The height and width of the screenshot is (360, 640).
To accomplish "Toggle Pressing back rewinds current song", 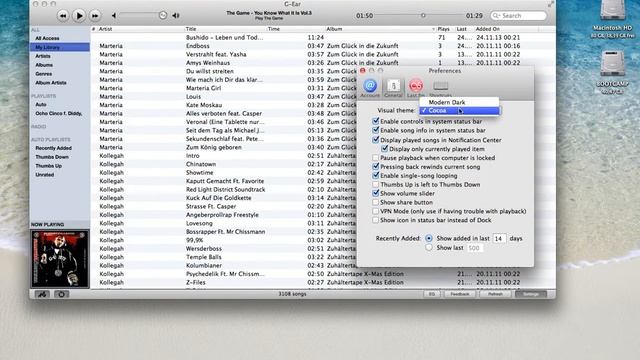I will 376,167.
